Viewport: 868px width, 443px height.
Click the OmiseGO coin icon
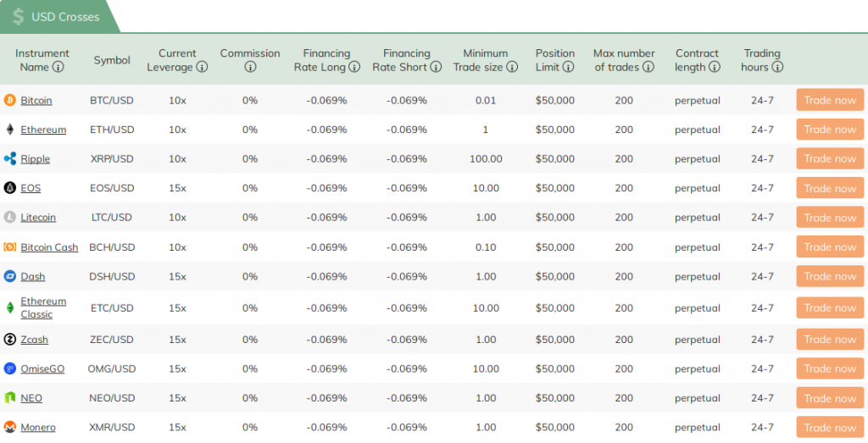pos(10,369)
